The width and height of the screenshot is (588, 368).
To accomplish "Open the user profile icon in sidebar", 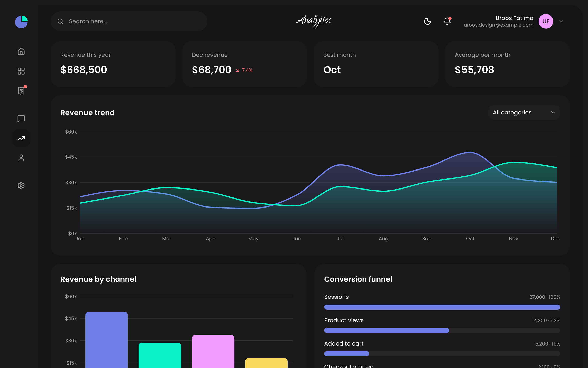I will tap(21, 158).
